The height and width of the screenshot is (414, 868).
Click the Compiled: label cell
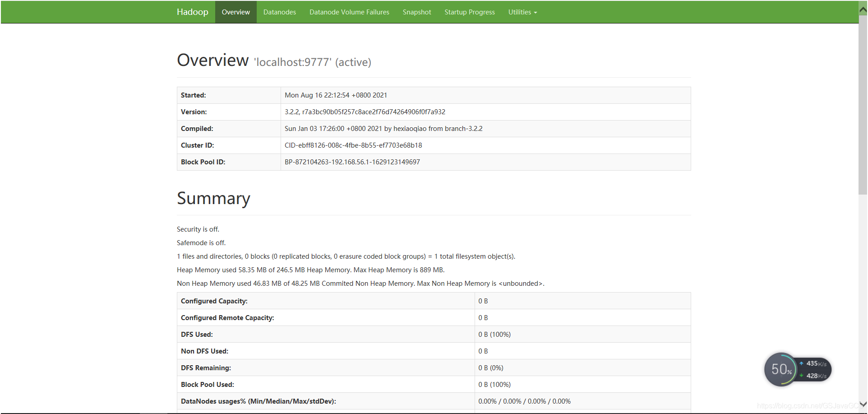coord(229,129)
